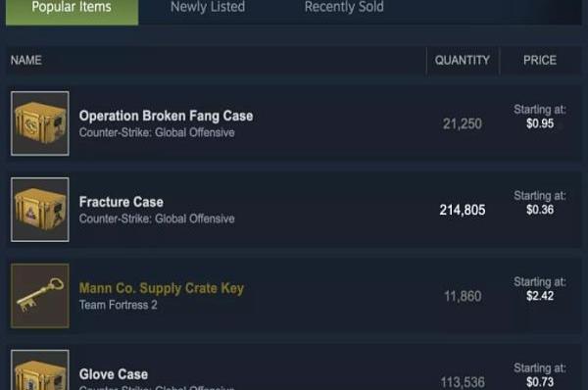588x390 pixels.
Task: Select the $0.36 Fracture Case price
Action: coord(540,210)
